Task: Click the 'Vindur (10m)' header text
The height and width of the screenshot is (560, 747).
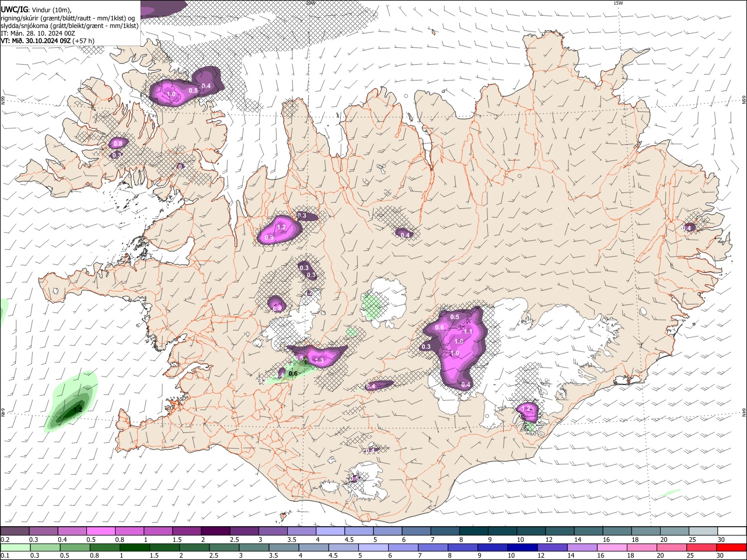Action: 50,9
